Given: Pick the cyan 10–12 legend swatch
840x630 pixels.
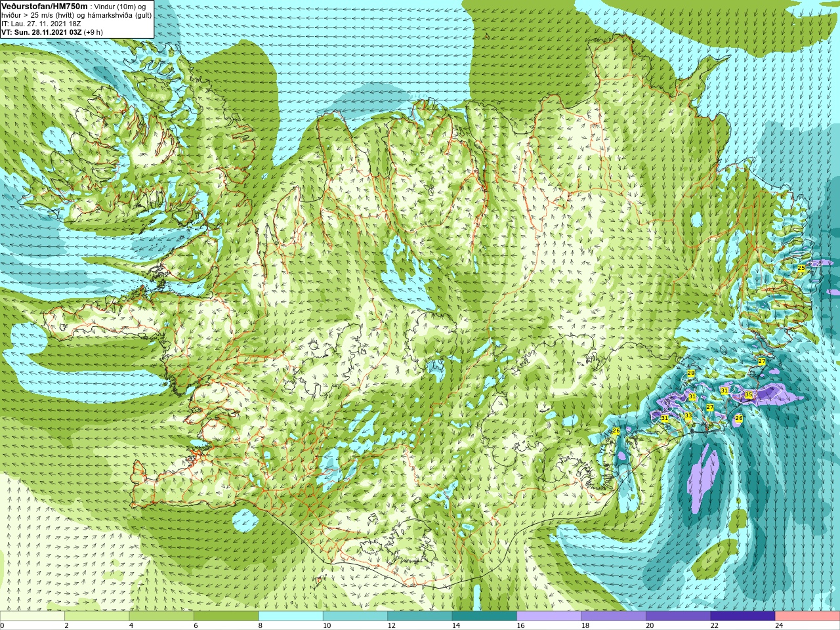Looking at the screenshot, I should (355, 616).
